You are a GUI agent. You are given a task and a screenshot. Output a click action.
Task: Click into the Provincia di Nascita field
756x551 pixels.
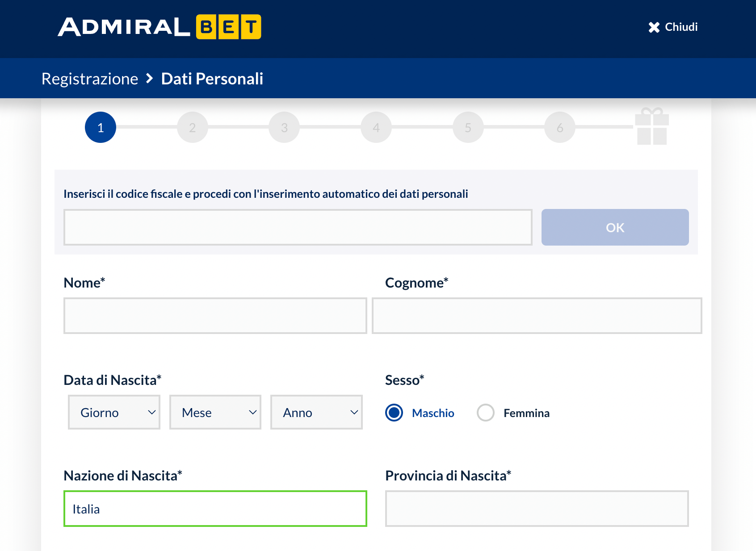[537, 509]
